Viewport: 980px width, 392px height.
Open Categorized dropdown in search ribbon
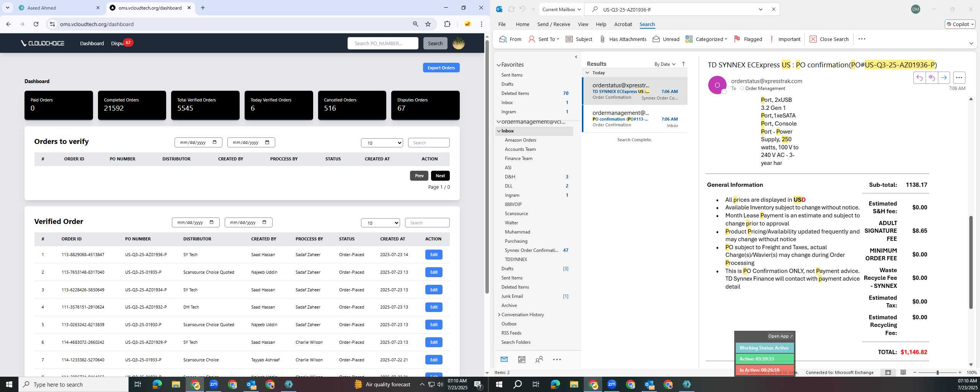coord(706,39)
